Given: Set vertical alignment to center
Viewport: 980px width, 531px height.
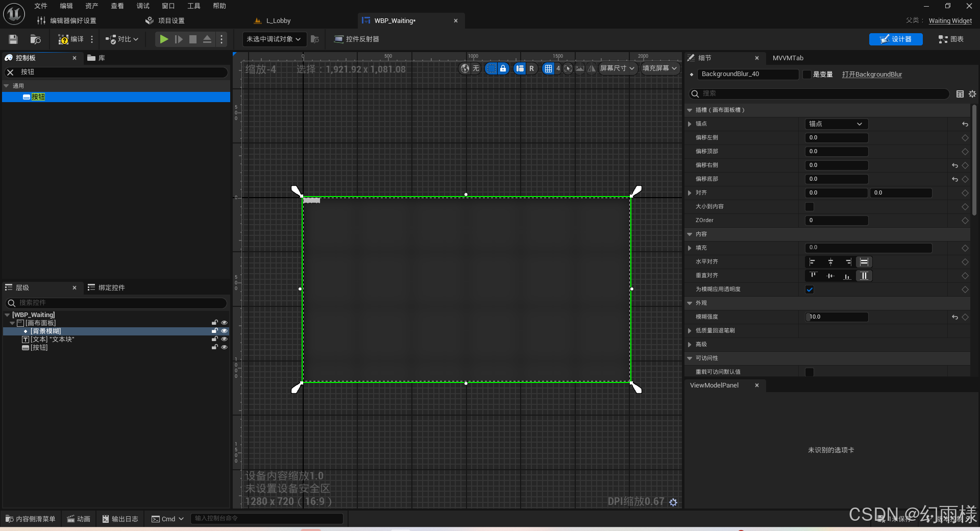Looking at the screenshot, I should (x=830, y=276).
